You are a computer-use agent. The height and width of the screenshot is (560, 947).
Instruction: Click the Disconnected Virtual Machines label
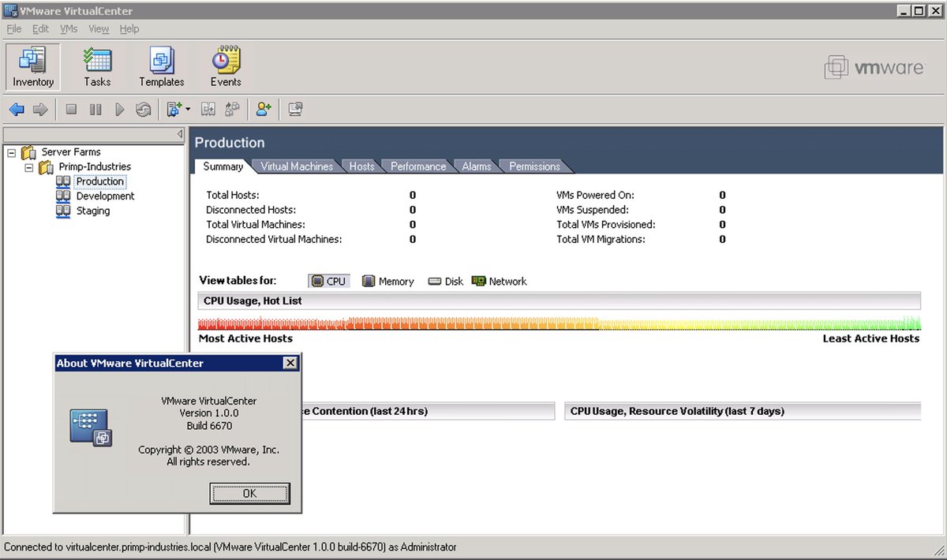click(x=274, y=239)
